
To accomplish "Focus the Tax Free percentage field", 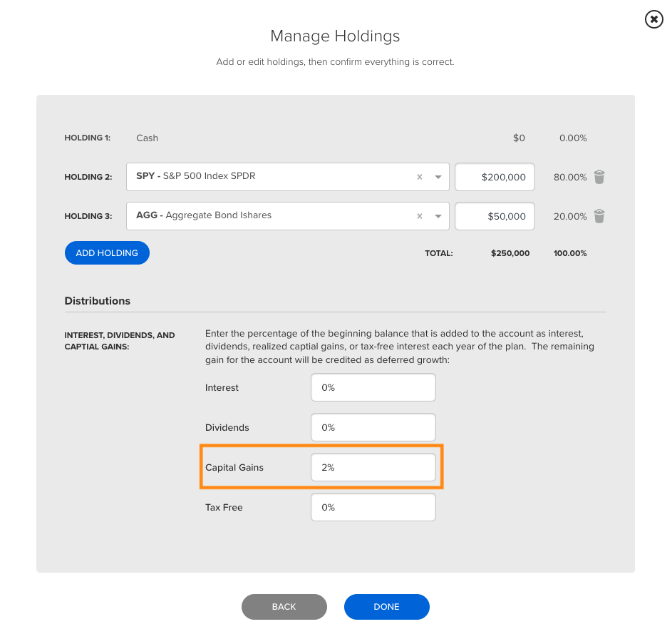I will 373,507.
